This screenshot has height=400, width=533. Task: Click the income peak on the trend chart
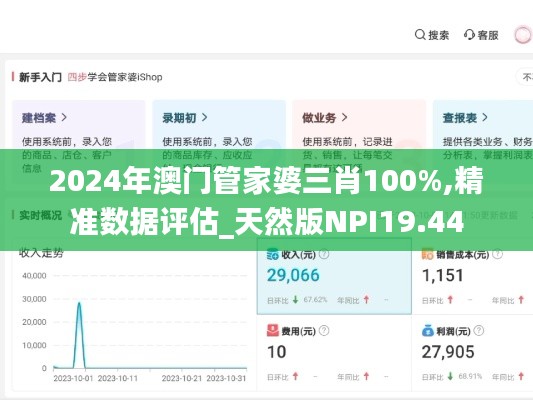click(x=79, y=303)
